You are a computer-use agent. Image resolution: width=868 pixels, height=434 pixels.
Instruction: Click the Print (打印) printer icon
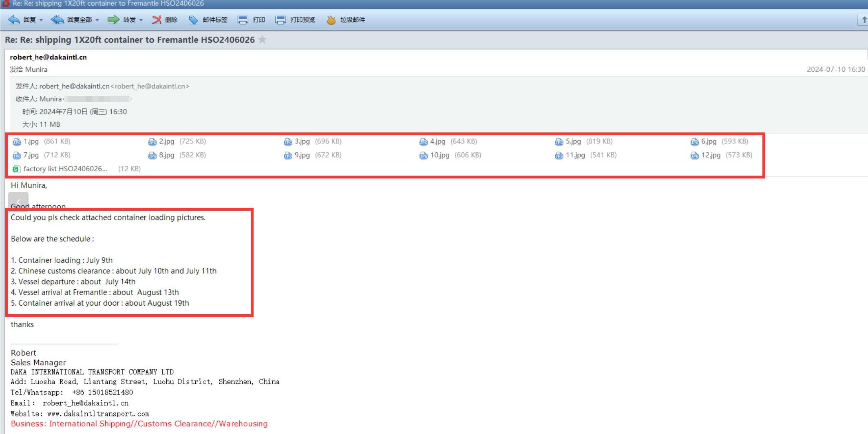click(243, 20)
